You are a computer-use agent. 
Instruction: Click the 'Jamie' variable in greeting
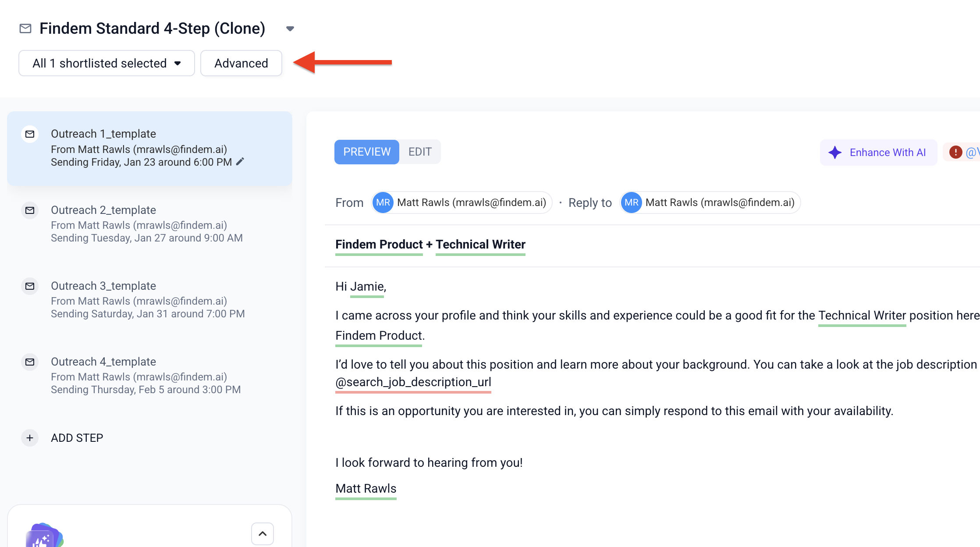[x=367, y=287]
